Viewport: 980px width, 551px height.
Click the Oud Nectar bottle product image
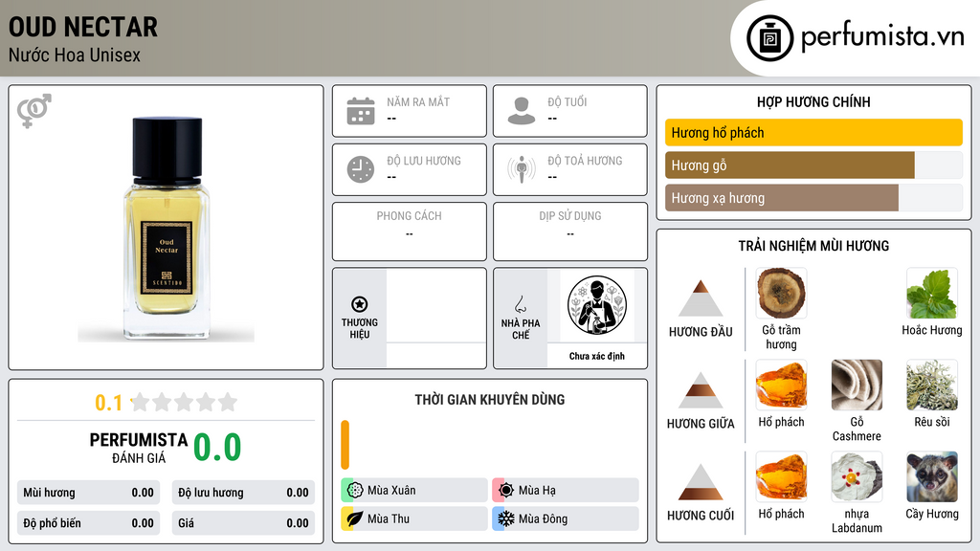coord(167,229)
